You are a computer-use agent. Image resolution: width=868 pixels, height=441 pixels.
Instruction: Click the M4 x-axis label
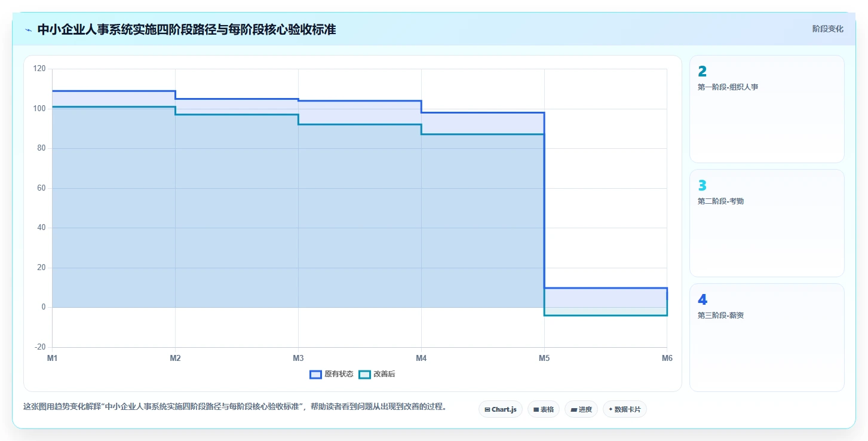point(421,358)
